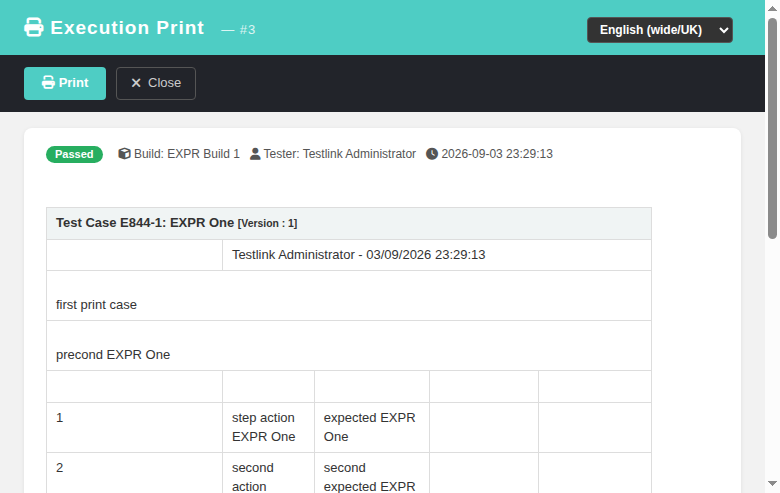Click the vertical scrollbar thumb
This screenshot has width=780, height=493.
772,128
